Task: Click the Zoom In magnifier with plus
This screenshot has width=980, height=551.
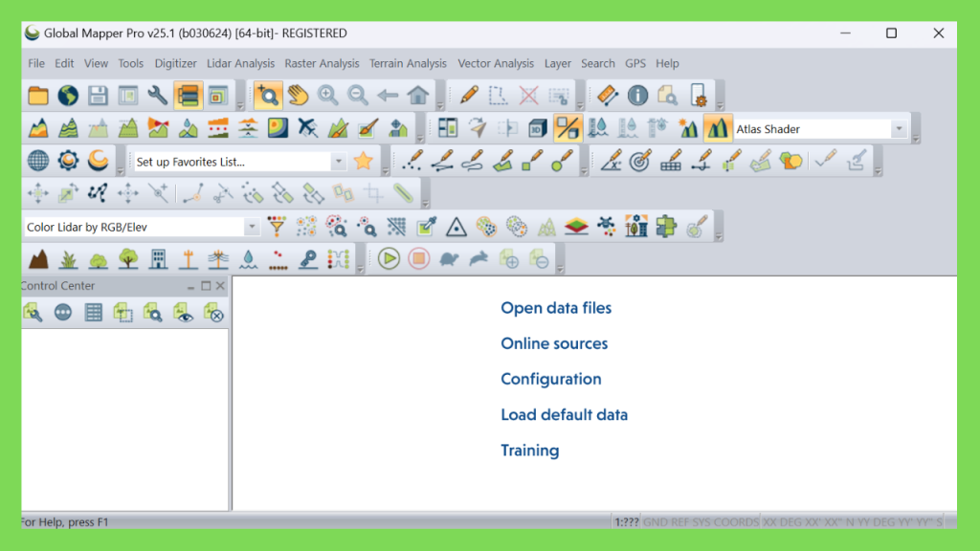Action: coord(327,96)
